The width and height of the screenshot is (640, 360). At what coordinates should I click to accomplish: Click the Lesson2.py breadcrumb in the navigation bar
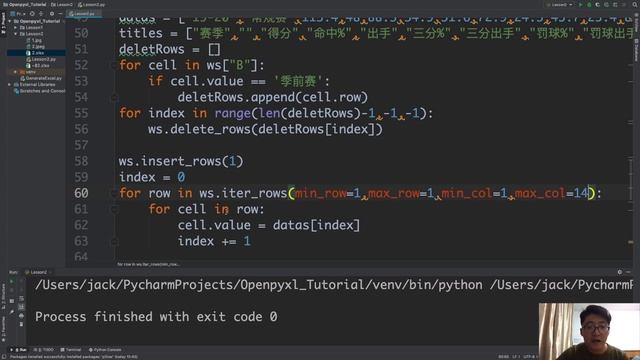pos(91,4)
